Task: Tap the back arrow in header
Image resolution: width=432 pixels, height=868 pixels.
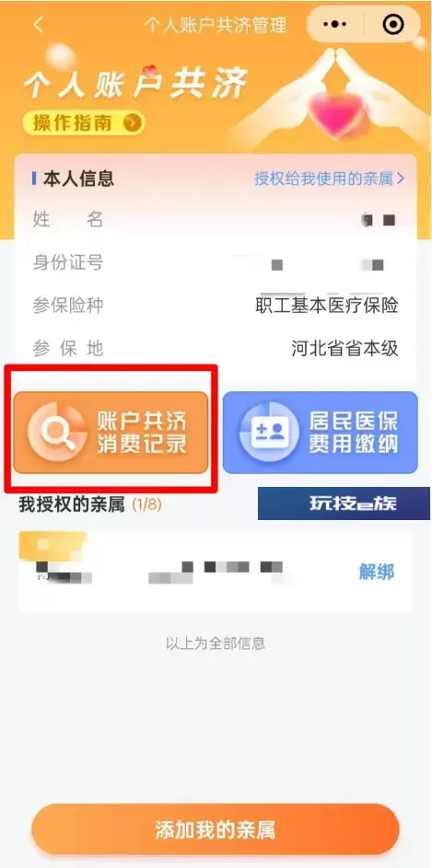Action: pos(38,25)
